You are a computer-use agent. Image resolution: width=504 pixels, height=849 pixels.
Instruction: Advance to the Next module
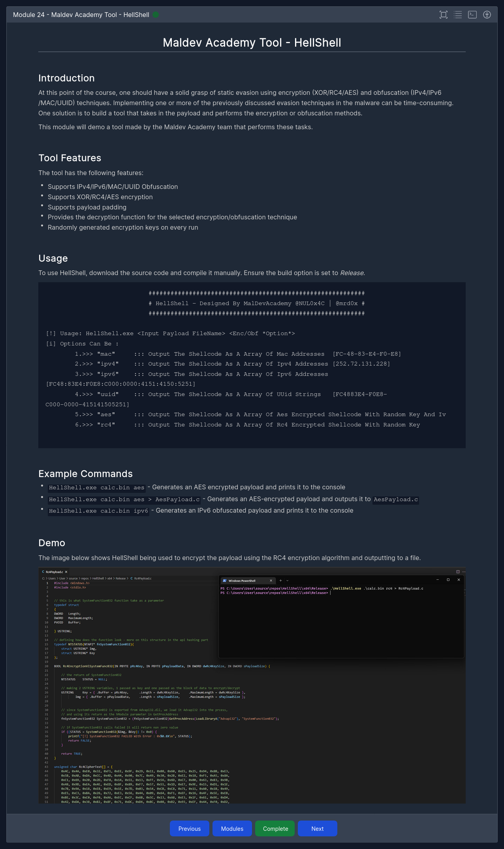pyautogui.click(x=318, y=828)
